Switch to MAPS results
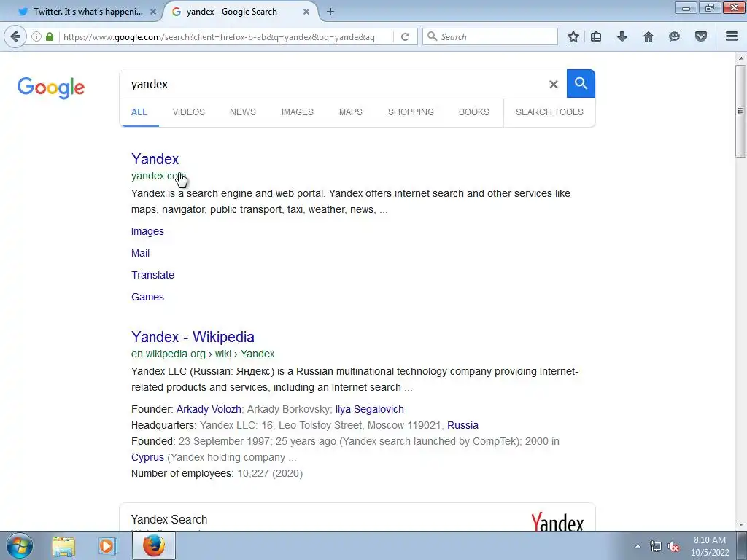 [351, 112]
